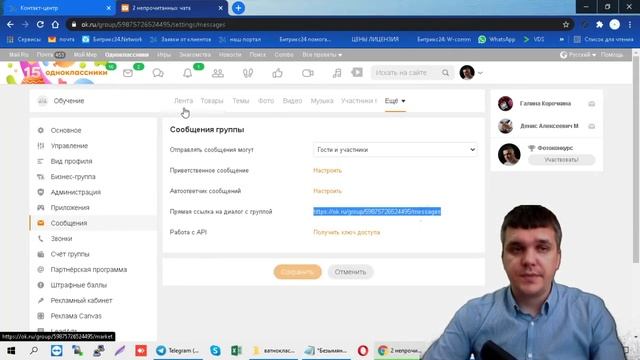The height and width of the screenshot is (360, 640).
Task: Open the Friends people icon
Action: pos(218,73)
